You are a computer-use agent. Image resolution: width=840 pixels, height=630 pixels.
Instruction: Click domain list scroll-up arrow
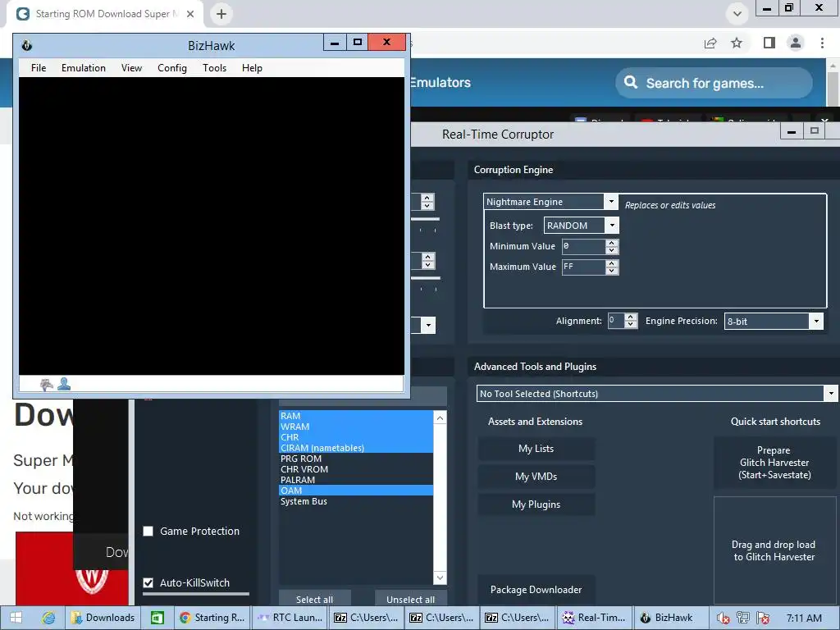click(x=440, y=418)
